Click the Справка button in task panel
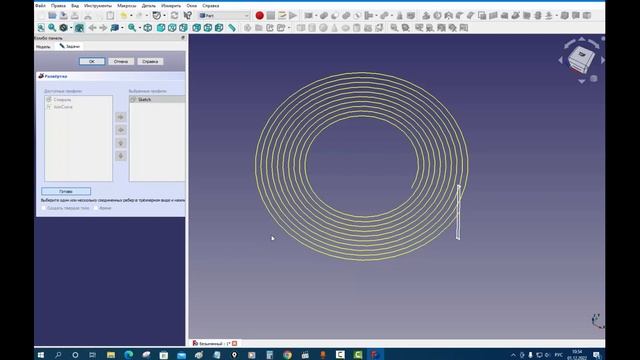 [150, 61]
